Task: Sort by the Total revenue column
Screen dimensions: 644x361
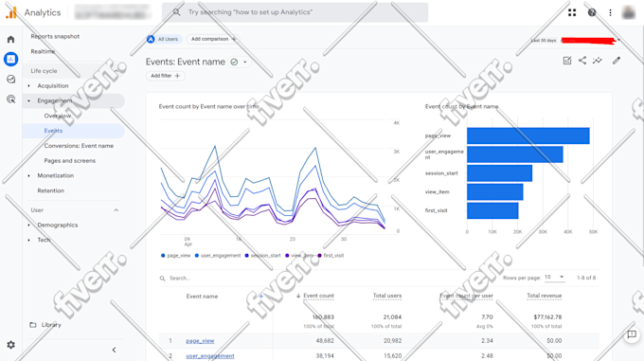Action: (x=545, y=296)
